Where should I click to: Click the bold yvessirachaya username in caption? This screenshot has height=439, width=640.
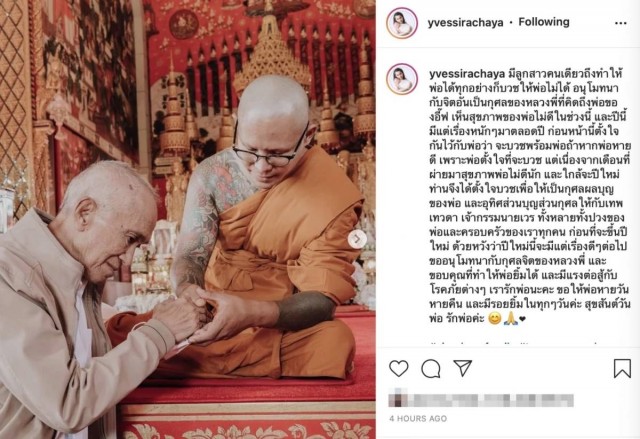tap(467, 74)
